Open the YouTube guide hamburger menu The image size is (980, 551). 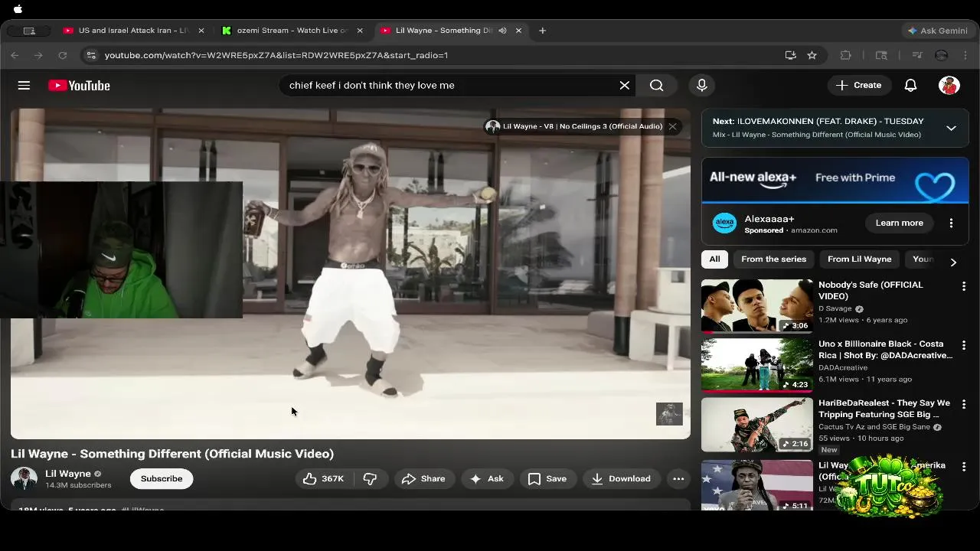coord(24,85)
